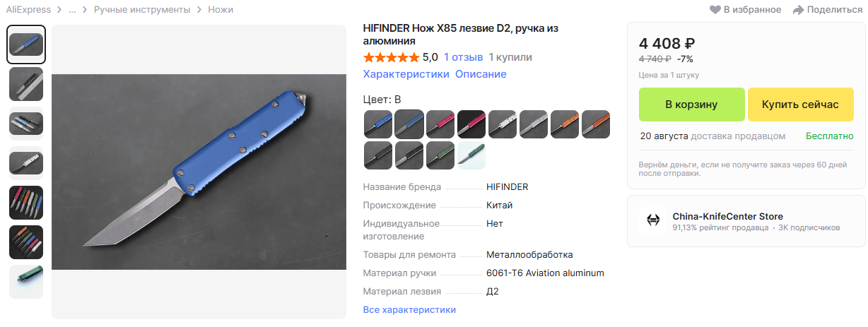Open the Ножи breadcrumb category
This screenshot has width=868, height=327.
pyautogui.click(x=221, y=10)
